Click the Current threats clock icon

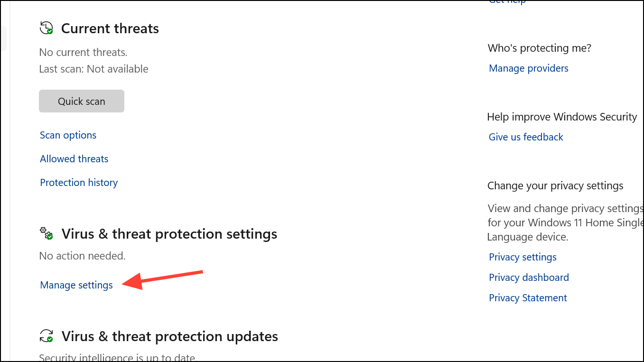[46, 28]
